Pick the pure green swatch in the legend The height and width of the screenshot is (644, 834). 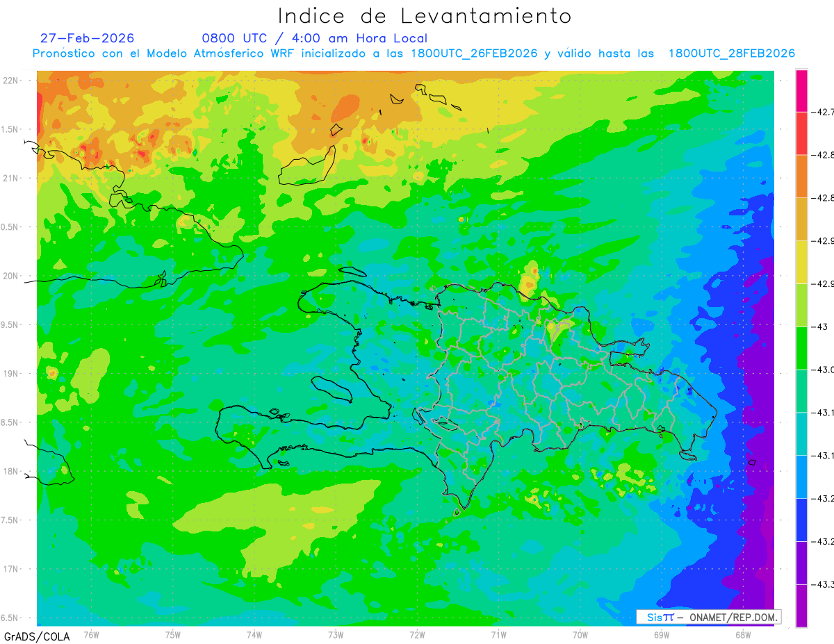[x=801, y=347]
